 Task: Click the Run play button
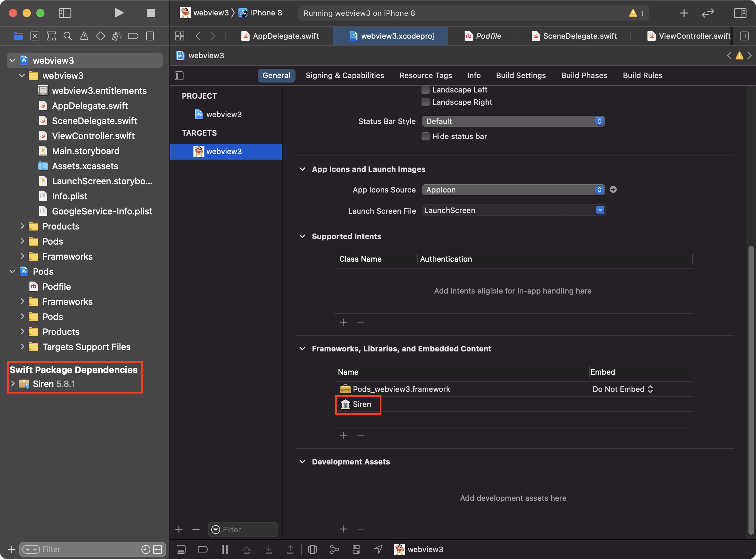click(x=118, y=13)
